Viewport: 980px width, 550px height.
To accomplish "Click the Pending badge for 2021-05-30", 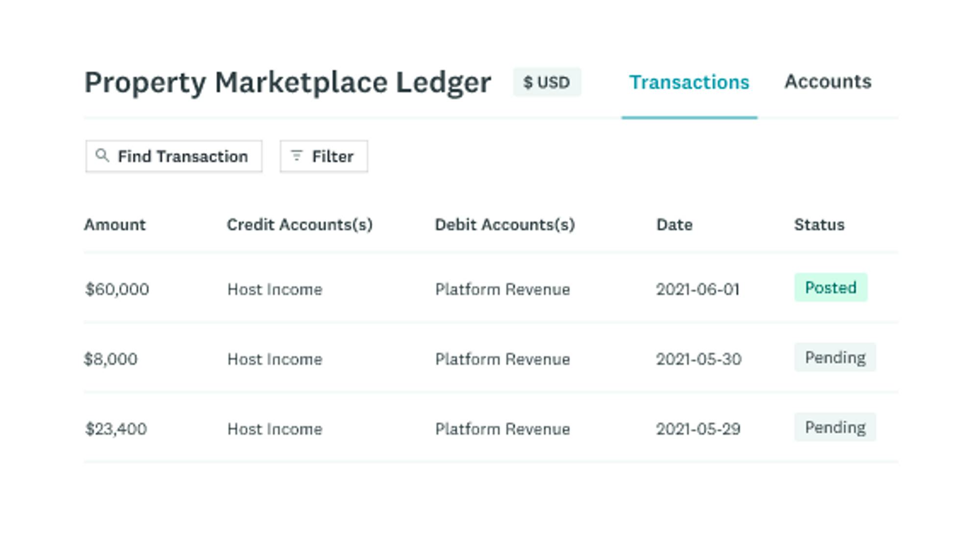I will [x=835, y=358].
